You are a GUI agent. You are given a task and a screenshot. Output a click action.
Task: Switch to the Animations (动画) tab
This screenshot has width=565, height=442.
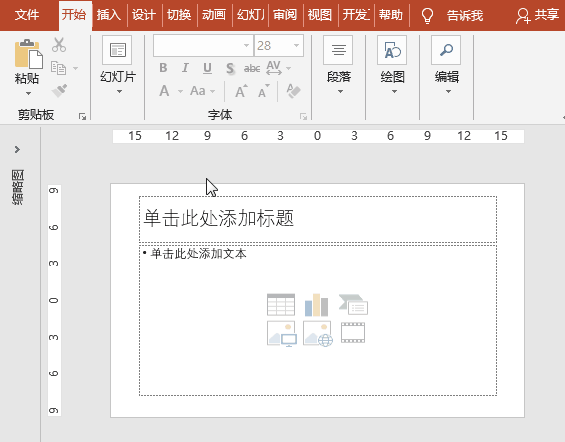point(214,15)
